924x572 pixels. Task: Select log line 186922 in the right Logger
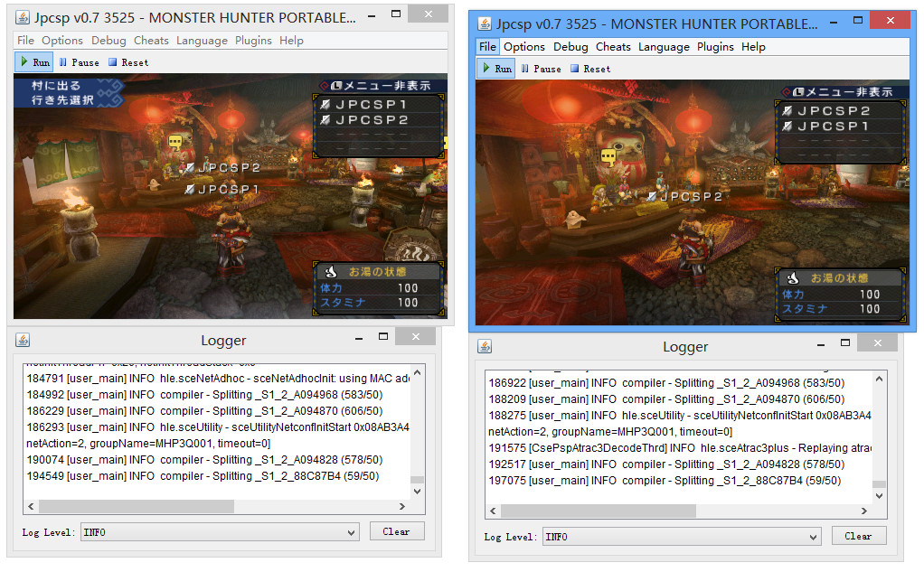click(666, 383)
